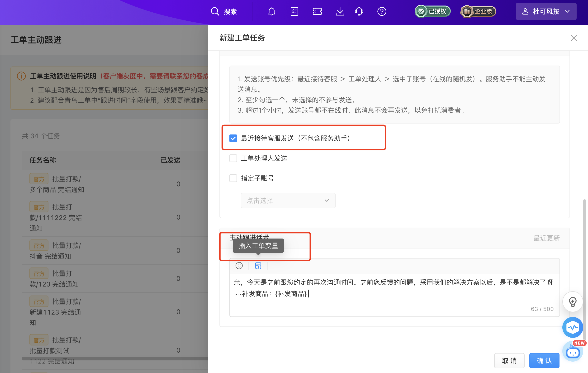Image resolution: width=588 pixels, height=373 pixels.
Task: Click the 工单主动跟进 page title
Action: [x=36, y=40]
